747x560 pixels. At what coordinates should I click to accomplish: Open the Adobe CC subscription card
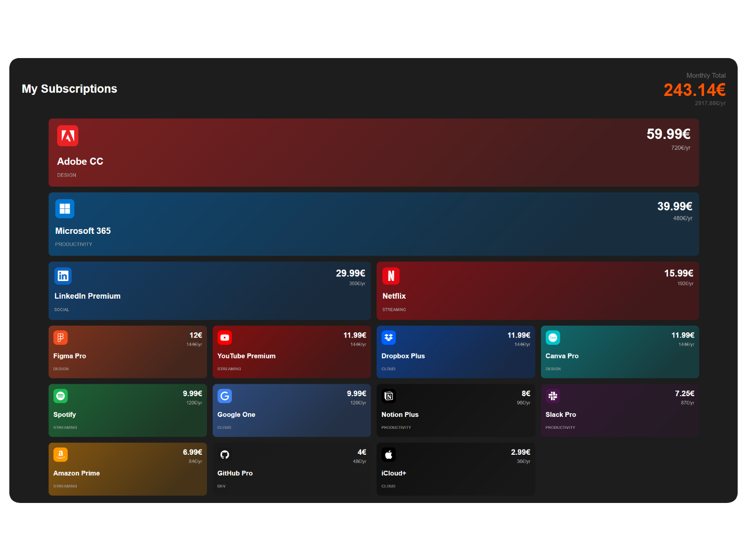374,152
